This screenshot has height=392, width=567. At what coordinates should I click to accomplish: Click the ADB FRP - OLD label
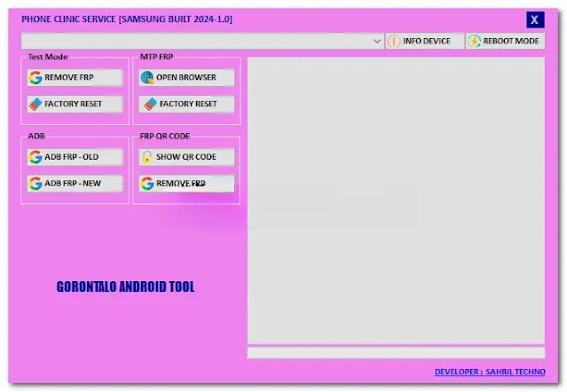point(72,157)
